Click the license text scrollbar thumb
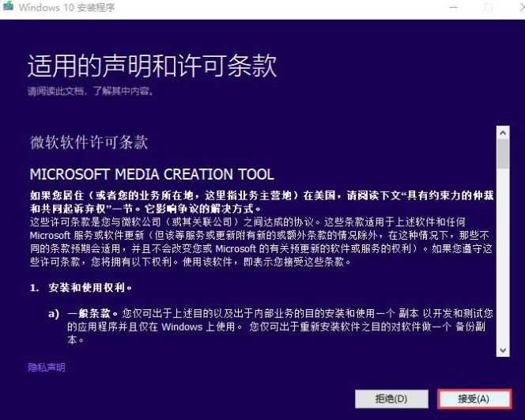 [x=503, y=154]
